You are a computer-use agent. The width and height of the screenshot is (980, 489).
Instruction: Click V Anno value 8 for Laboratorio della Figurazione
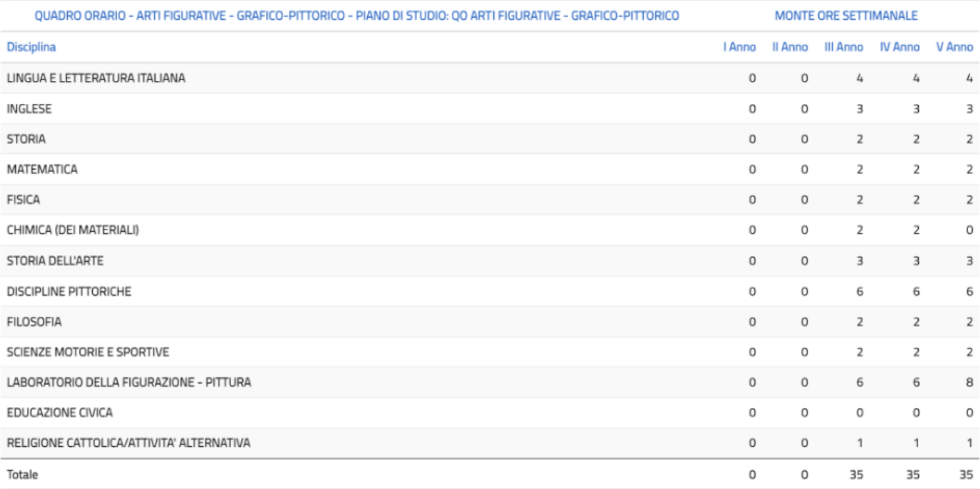(x=969, y=383)
